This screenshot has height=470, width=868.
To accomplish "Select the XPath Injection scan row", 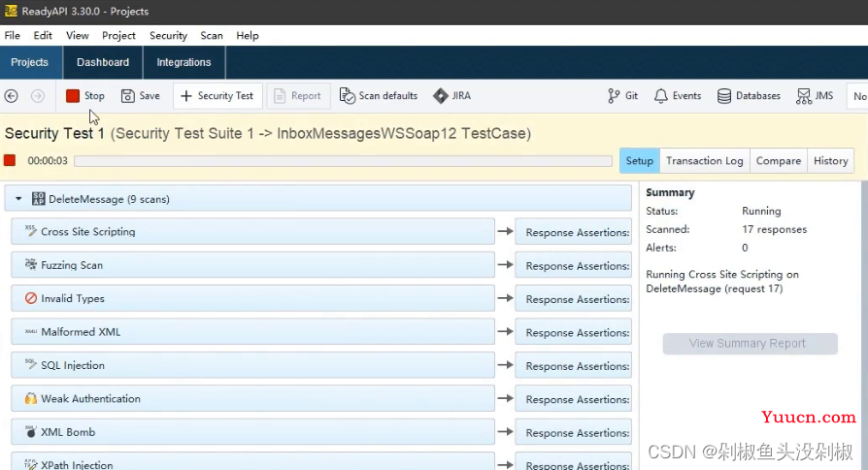I will pos(252,461).
